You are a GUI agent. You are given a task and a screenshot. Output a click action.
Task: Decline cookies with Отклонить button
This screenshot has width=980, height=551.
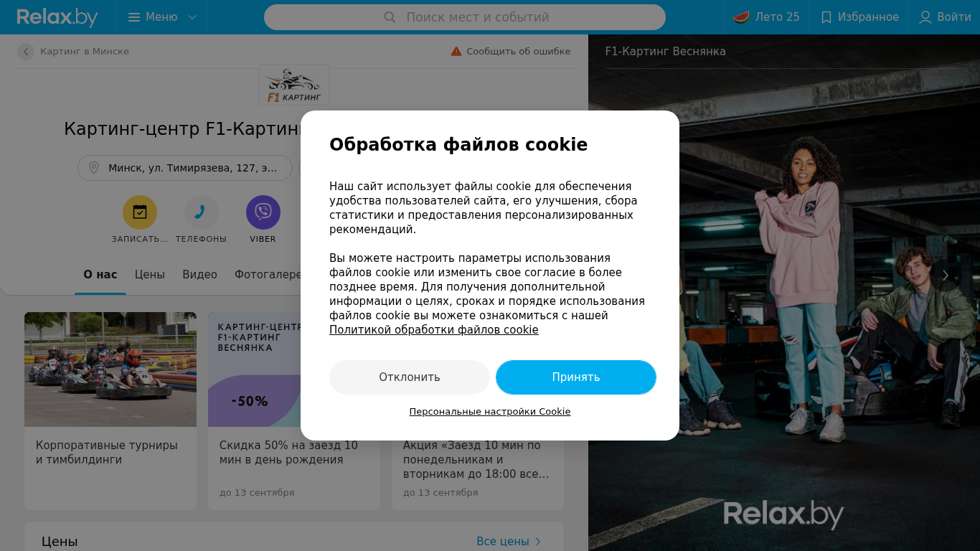pos(410,377)
